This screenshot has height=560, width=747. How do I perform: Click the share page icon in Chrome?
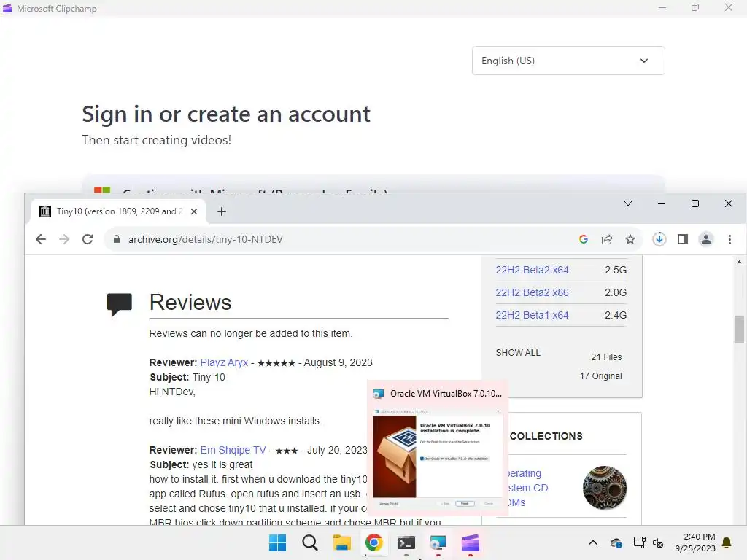pyautogui.click(x=607, y=239)
